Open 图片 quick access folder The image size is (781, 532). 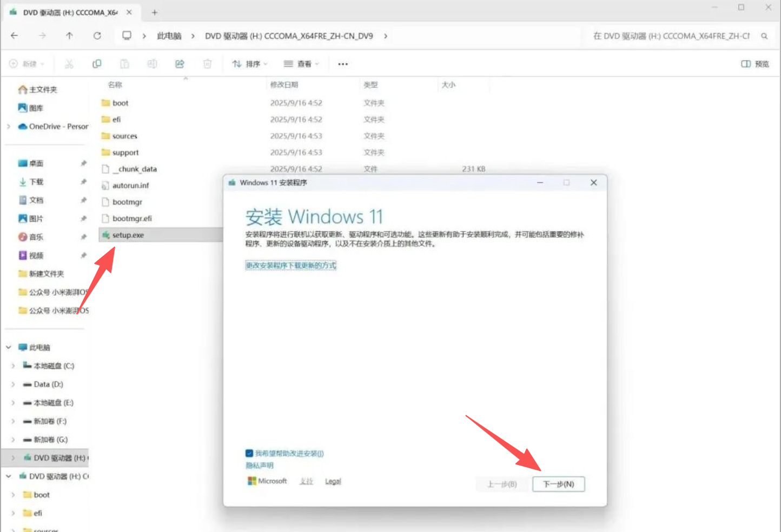[x=31, y=218]
